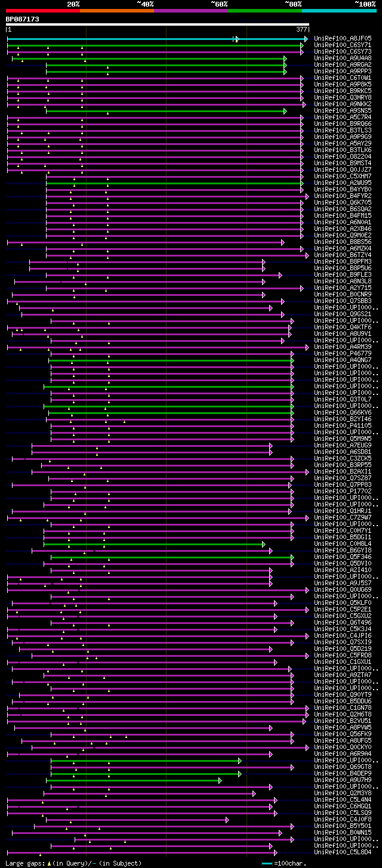
Task: Click the cyan alignment bar for UniRef100_A8JF05
Action: (x=158, y=39)
